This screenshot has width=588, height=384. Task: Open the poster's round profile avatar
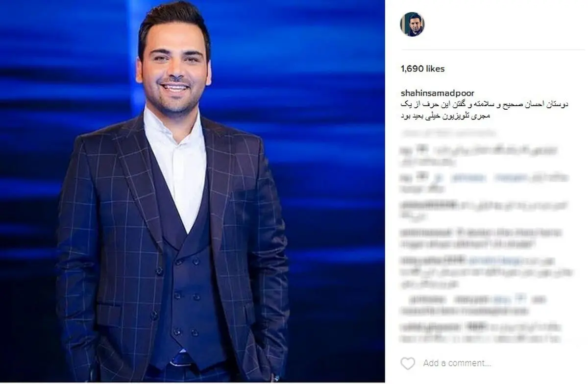tap(412, 24)
